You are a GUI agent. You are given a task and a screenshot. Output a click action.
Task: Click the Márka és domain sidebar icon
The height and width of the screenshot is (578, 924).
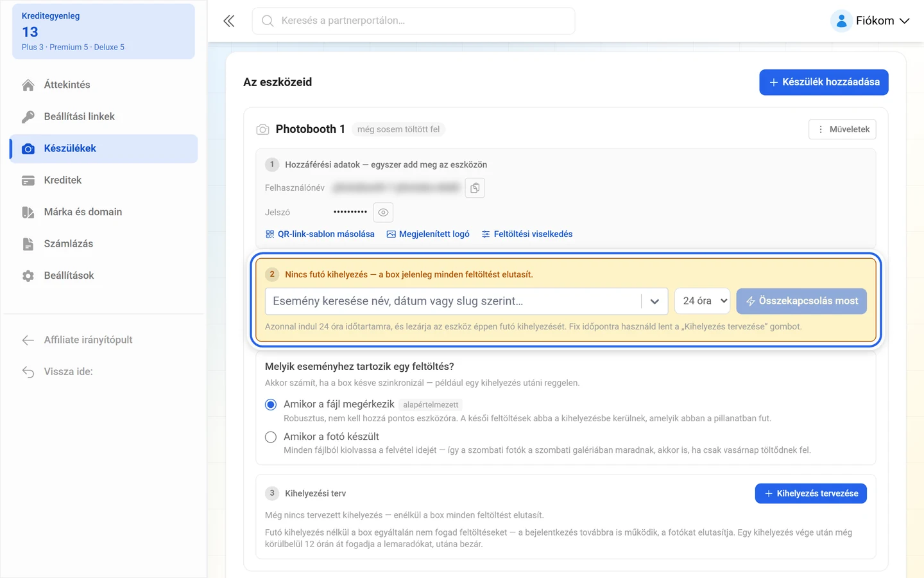28,213
